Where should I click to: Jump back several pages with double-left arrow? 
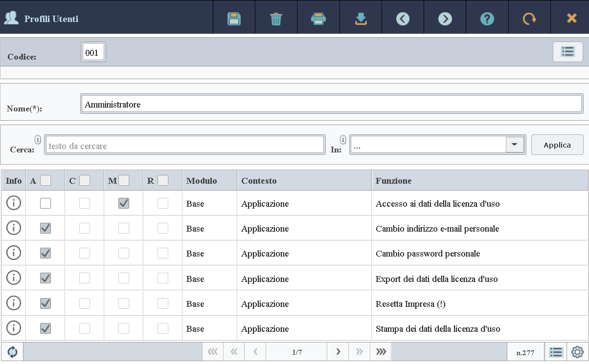pos(234,352)
